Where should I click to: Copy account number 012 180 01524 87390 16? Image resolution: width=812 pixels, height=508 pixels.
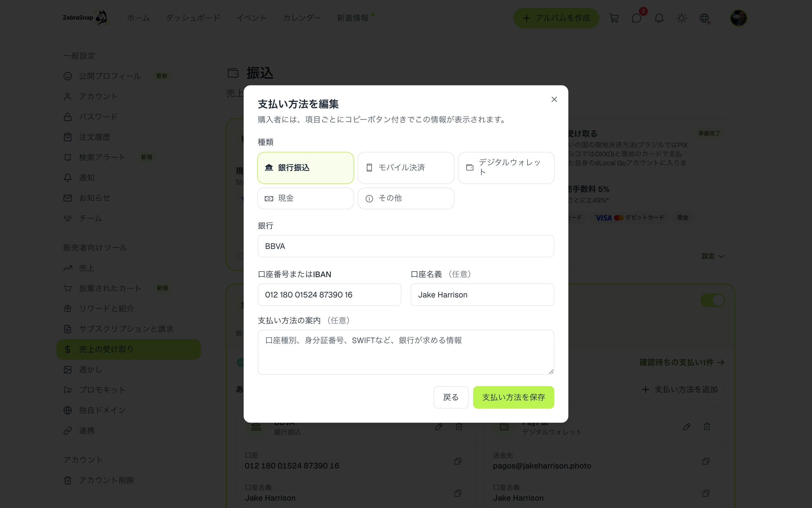point(458,461)
